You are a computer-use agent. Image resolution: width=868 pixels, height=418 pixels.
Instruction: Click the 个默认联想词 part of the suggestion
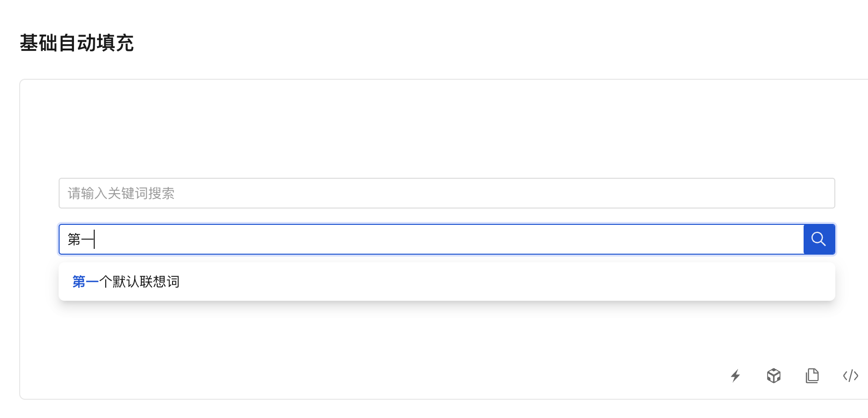tap(139, 282)
